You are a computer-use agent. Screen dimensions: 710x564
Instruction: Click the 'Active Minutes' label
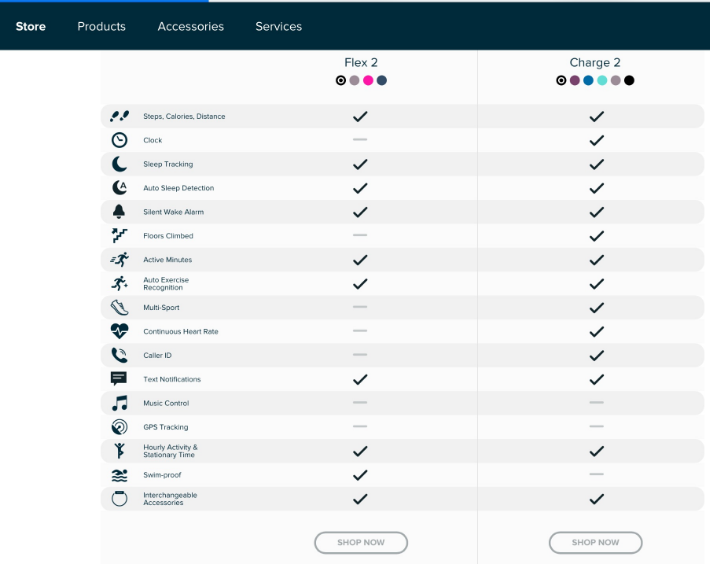click(x=168, y=260)
